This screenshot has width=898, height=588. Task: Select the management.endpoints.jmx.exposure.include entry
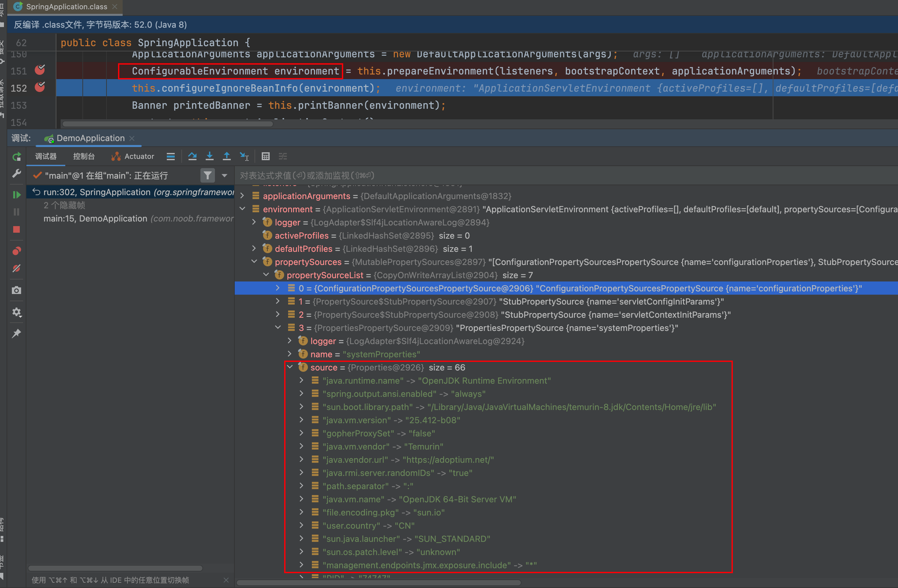tap(566, 565)
